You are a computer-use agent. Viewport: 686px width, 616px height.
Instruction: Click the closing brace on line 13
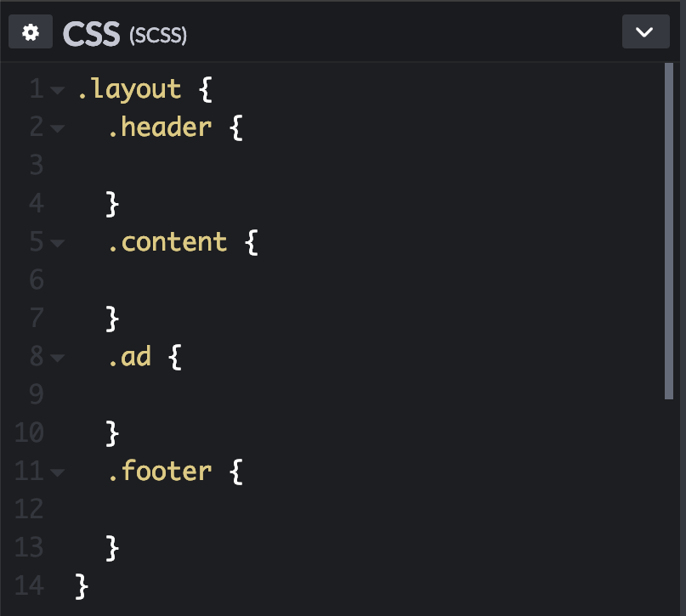pyautogui.click(x=111, y=547)
